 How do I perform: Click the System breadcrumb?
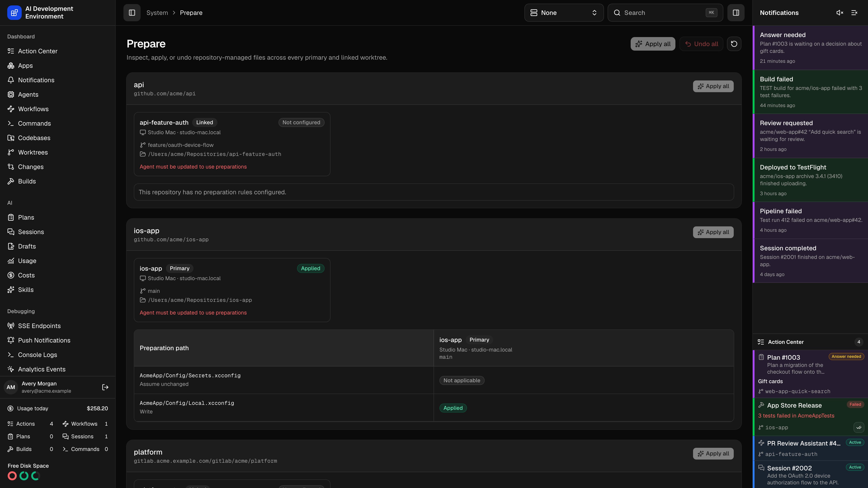[157, 12]
